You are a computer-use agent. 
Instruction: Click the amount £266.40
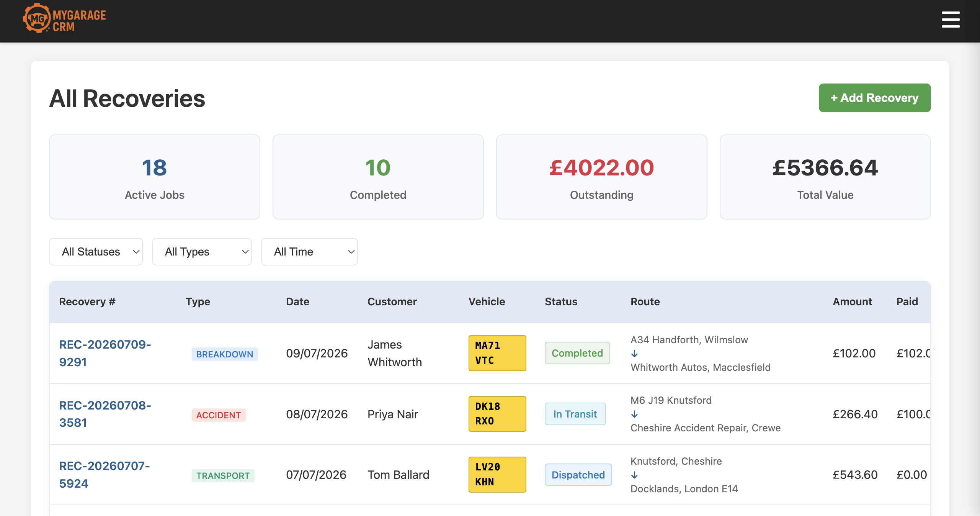[x=855, y=414]
